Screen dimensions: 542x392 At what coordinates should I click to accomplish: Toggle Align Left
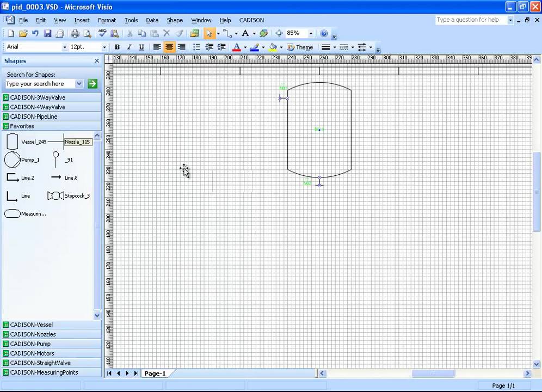pos(157,47)
